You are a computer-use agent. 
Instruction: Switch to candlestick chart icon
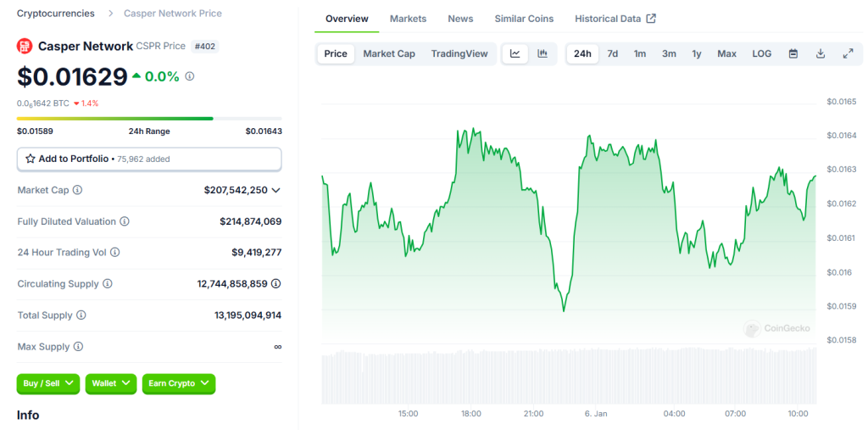pyautogui.click(x=542, y=53)
